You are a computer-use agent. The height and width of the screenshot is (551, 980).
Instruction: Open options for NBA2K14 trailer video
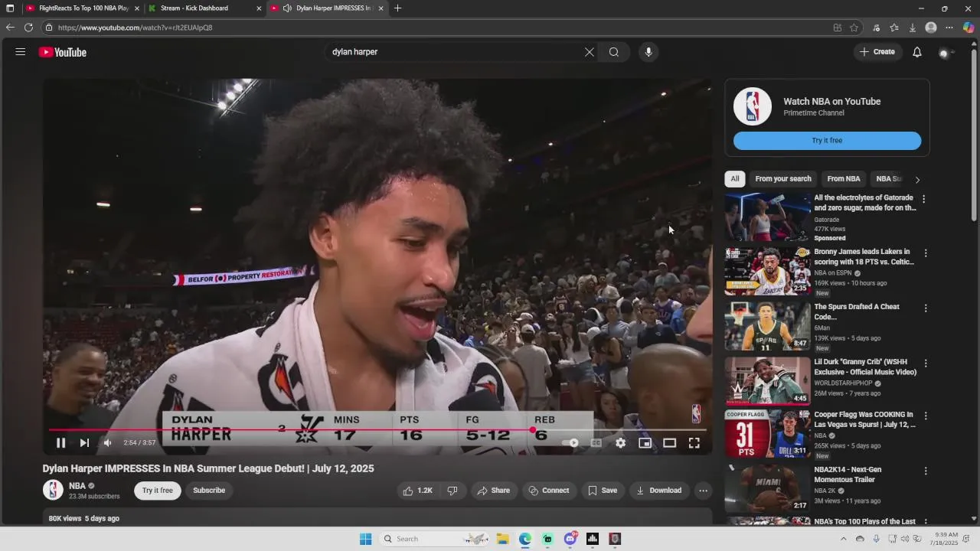click(926, 471)
